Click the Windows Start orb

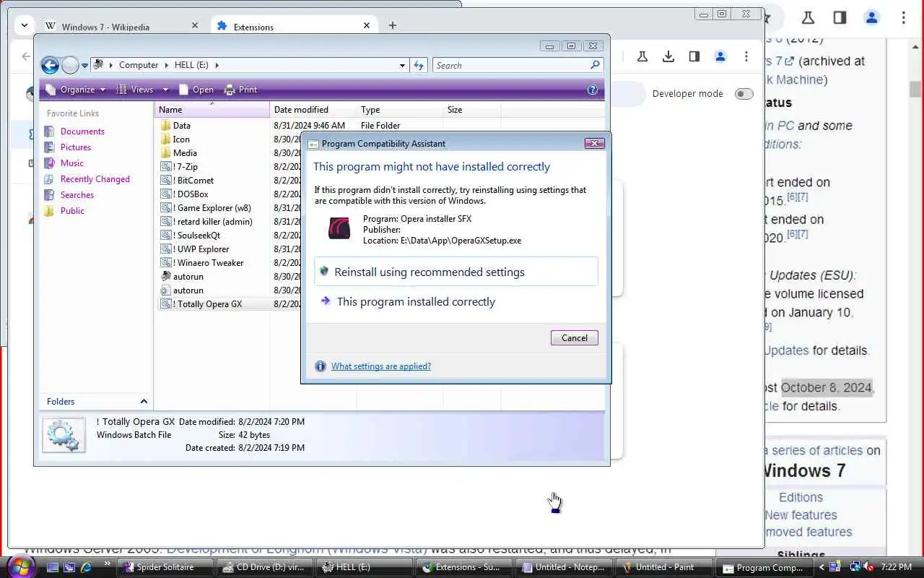[x=20, y=566]
